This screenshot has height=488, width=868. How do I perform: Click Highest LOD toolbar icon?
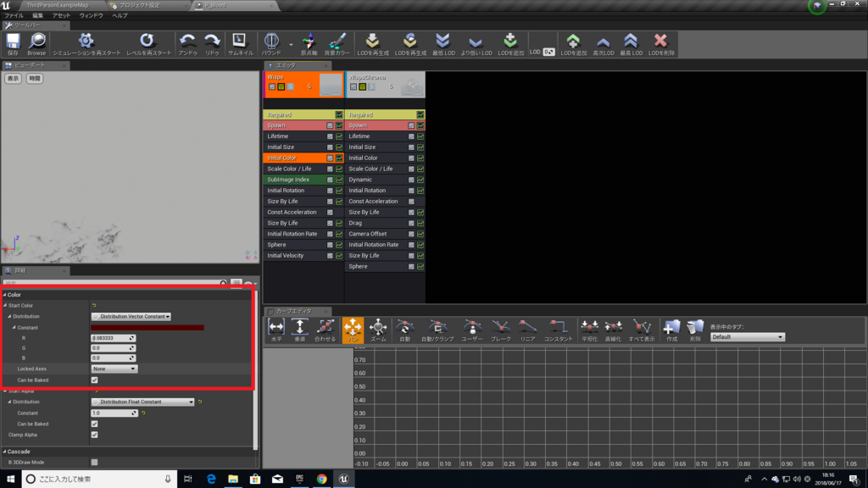click(631, 44)
